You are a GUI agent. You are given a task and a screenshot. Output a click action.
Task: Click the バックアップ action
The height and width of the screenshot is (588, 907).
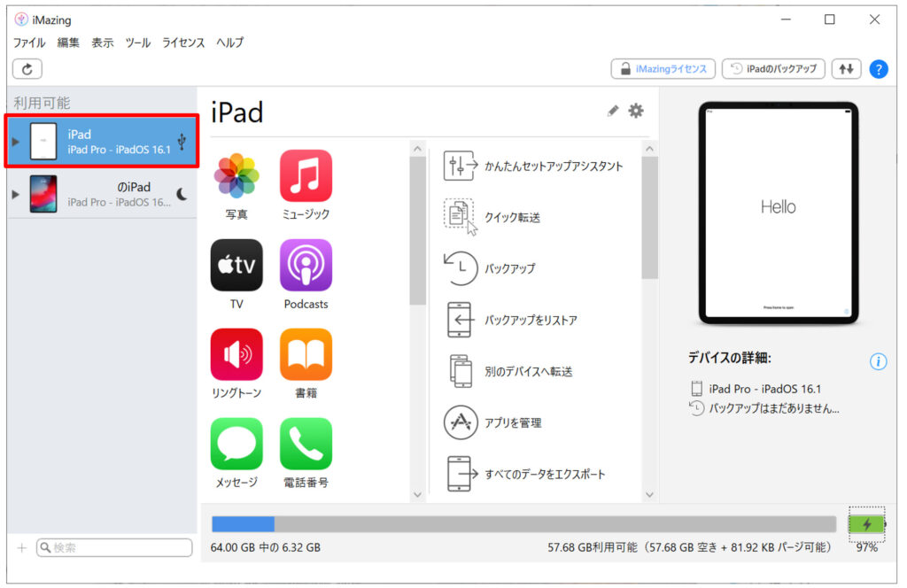click(489, 268)
